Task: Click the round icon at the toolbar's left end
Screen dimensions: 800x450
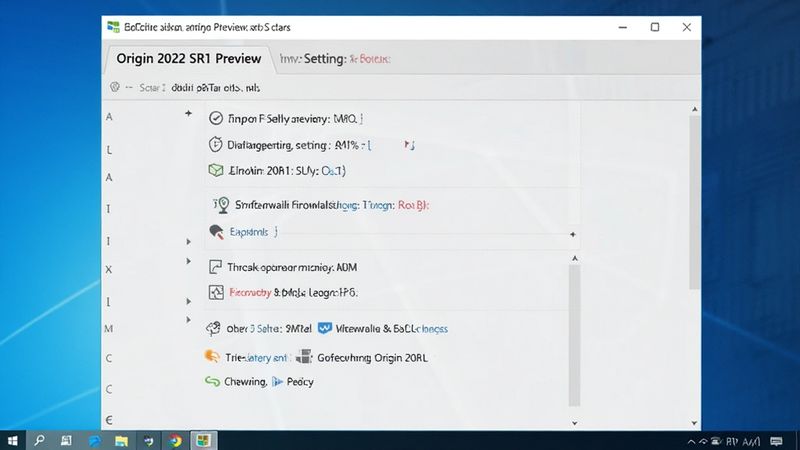Action: click(x=115, y=87)
